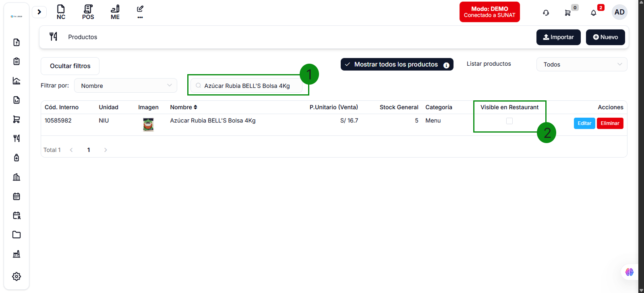Open the folder icon in sidebar
The image size is (644, 293).
[x=17, y=235]
